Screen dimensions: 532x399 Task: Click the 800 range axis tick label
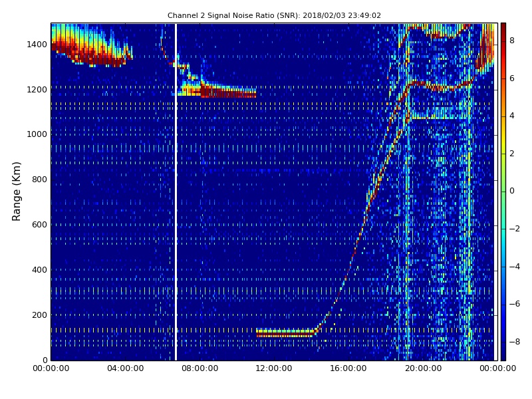39,180
